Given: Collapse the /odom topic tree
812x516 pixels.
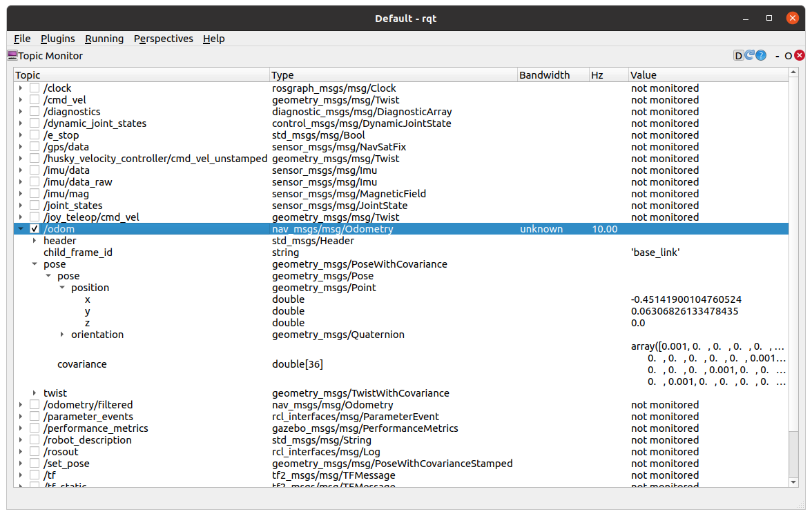Looking at the screenshot, I should 21,229.
